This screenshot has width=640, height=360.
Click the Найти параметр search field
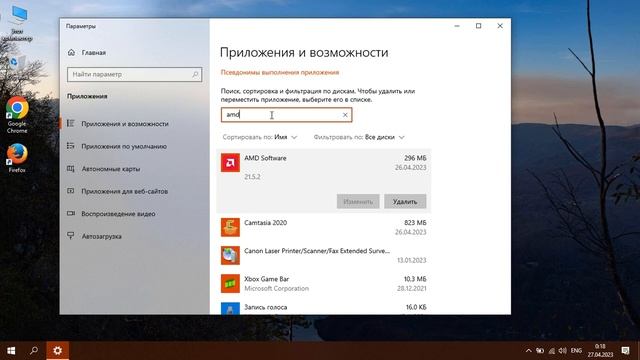click(x=134, y=74)
